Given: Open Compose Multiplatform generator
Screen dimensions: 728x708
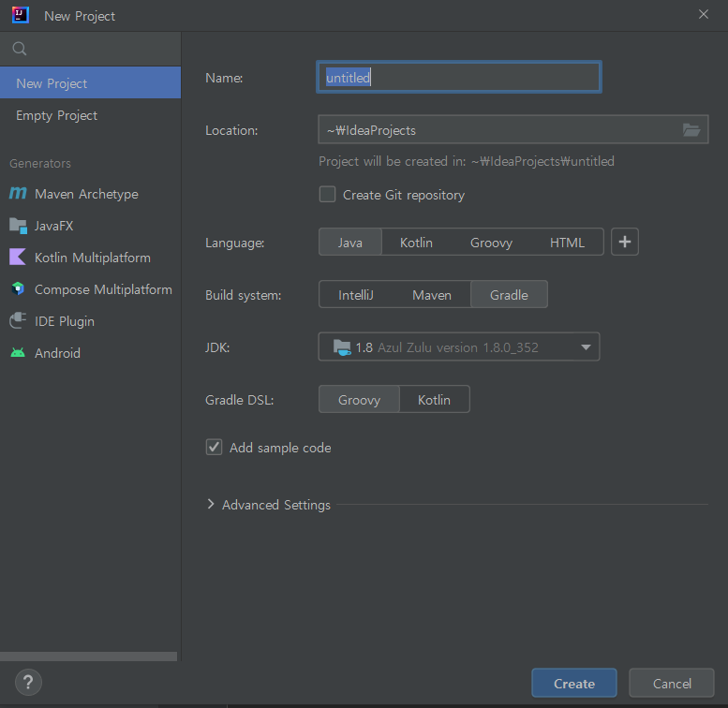Looking at the screenshot, I should (91, 289).
